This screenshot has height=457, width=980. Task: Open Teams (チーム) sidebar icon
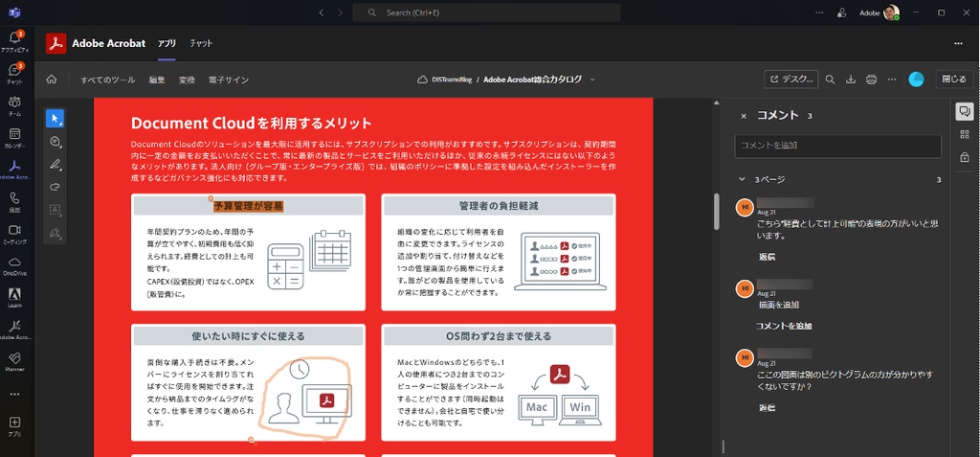(15, 105)
